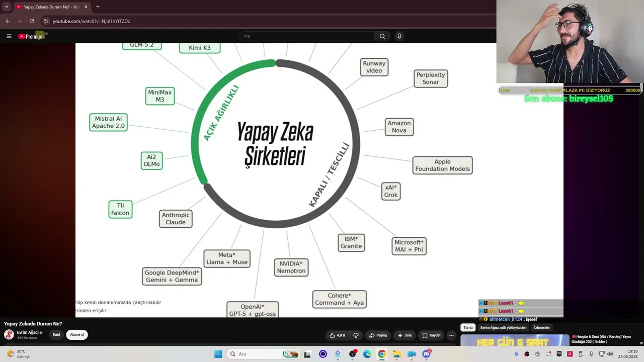Click the system tray volume speaker icon
This screenshot has width=644, height=362.
pyautogui.click(x=610, y=354)
